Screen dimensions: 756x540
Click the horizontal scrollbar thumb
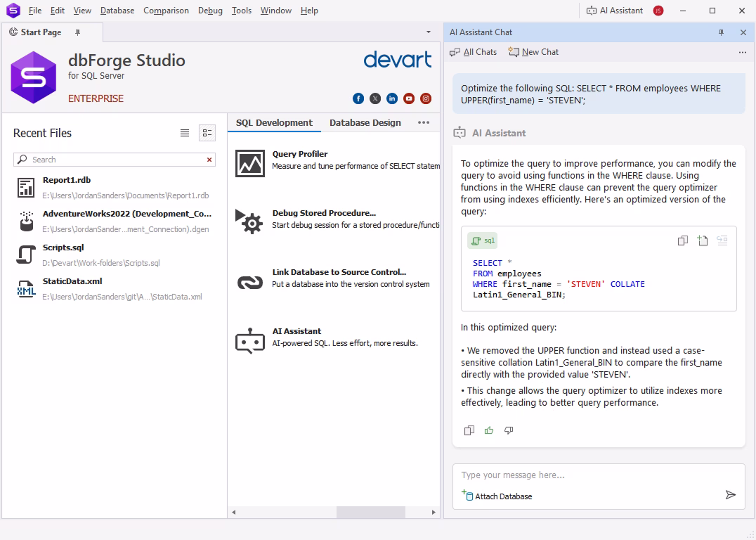pyautogui.click(x=371, y=512)
